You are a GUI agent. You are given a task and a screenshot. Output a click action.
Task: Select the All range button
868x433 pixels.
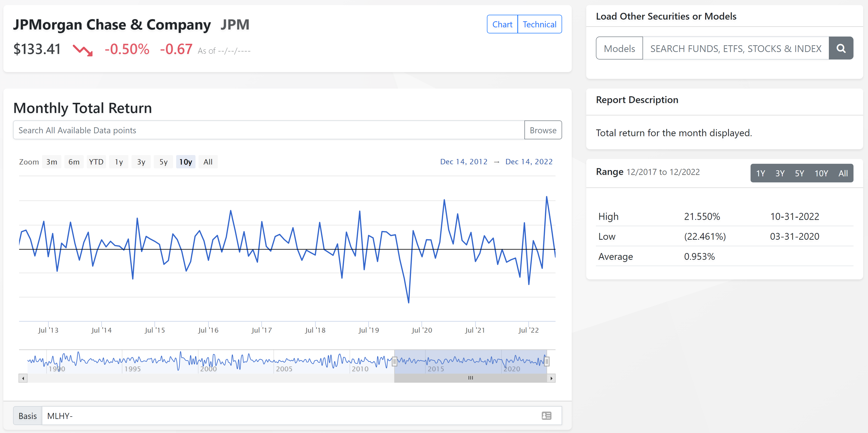[x=843, y=173]
